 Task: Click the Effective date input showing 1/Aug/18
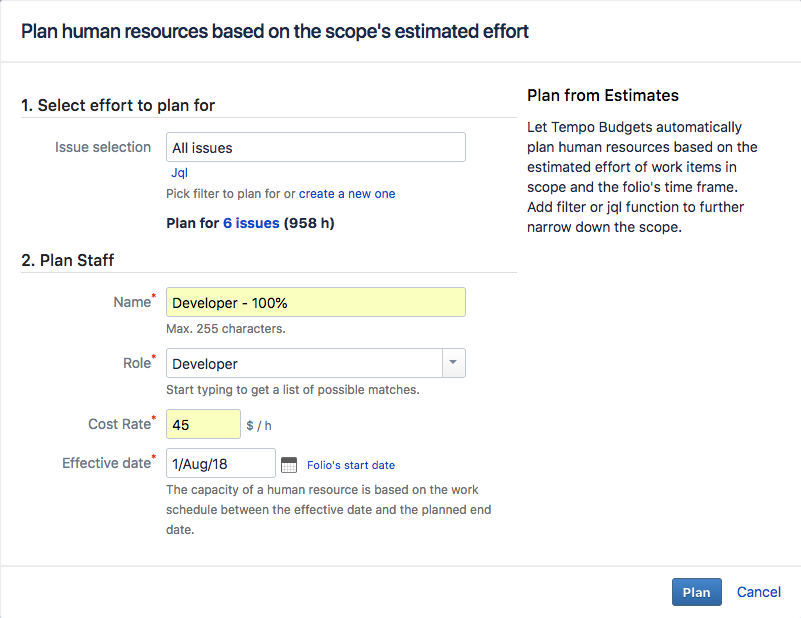click(x=220, y=463)
